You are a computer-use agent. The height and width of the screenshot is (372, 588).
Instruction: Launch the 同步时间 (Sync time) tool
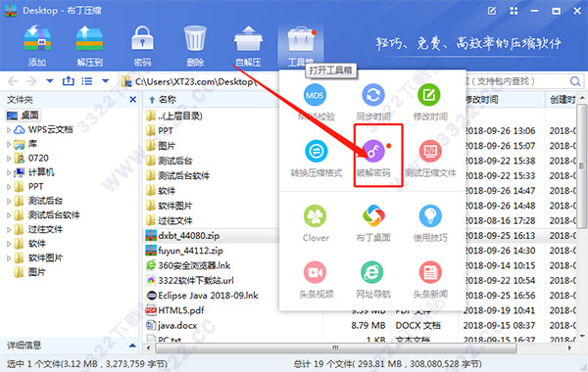(373, 102)
